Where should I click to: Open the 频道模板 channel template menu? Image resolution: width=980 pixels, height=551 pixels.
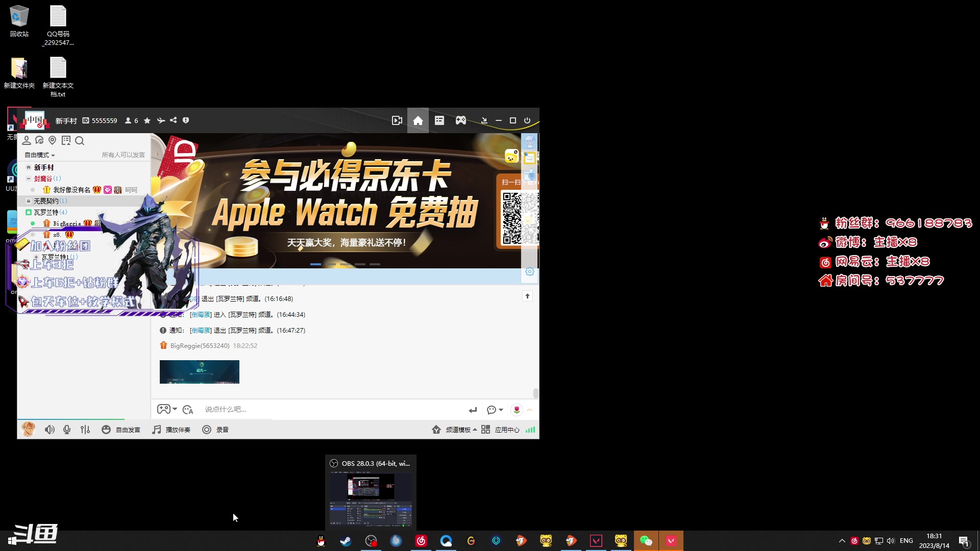click(454, 430)
